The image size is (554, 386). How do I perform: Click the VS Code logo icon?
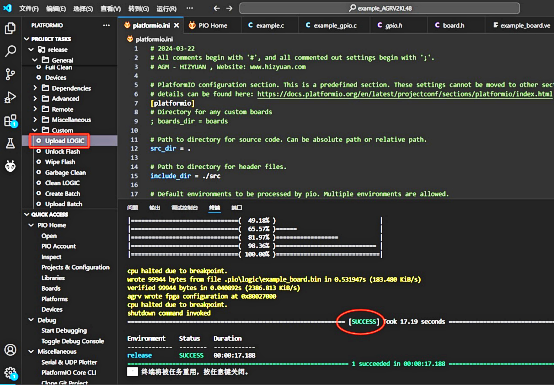(x=7, y=8)
